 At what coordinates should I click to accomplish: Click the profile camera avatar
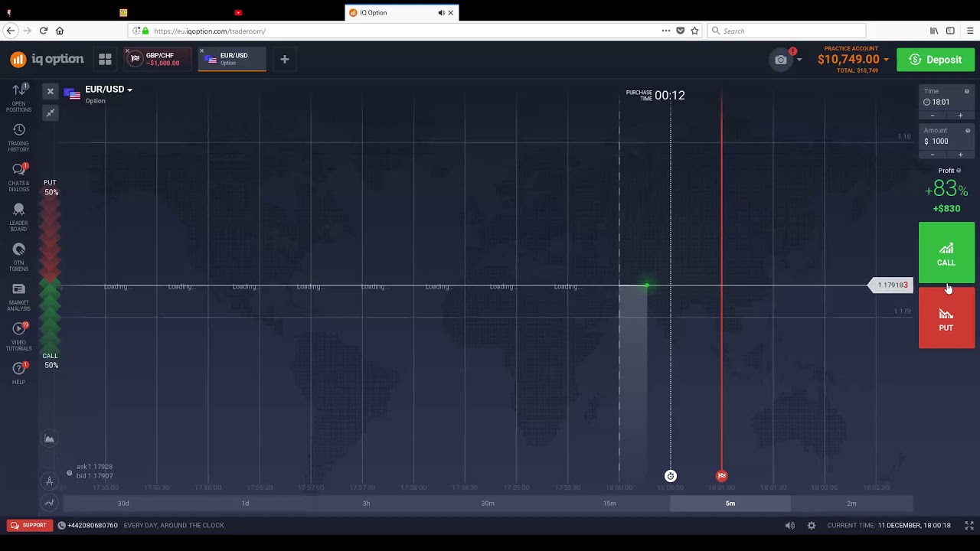click(780, 60)
